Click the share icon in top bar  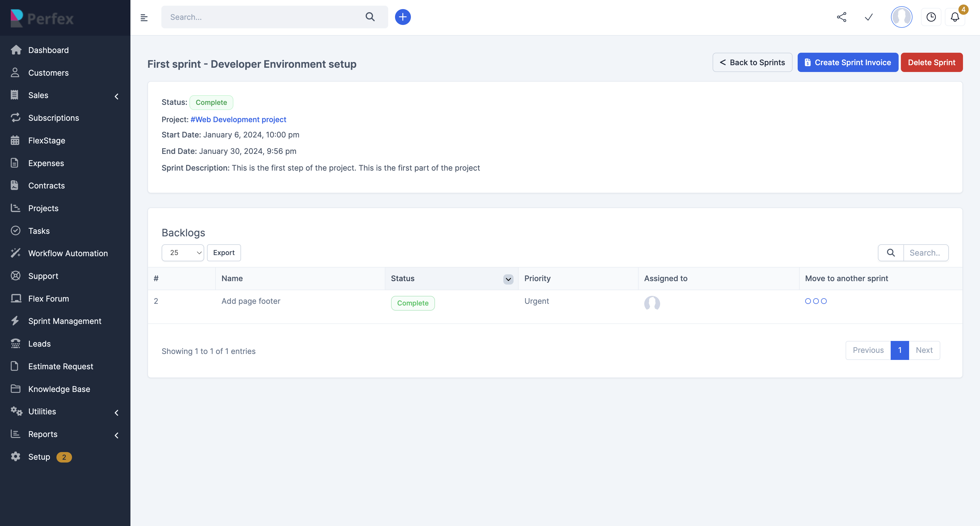842,17
